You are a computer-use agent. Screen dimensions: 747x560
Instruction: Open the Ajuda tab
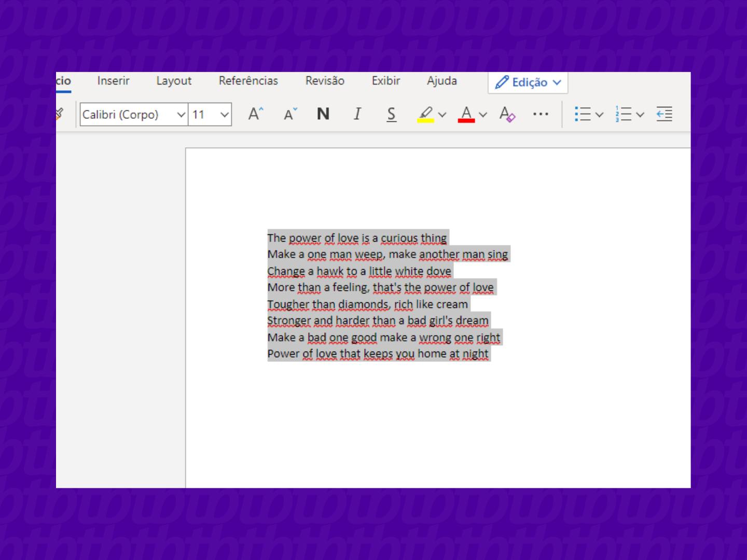coord(442,81)
